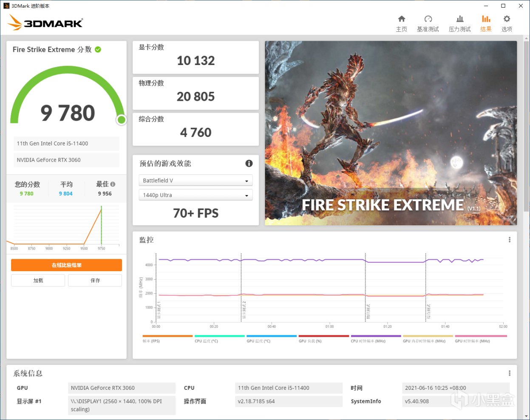
Task: Open 压力测试 stress test icon
Action: tap(460, 19)
